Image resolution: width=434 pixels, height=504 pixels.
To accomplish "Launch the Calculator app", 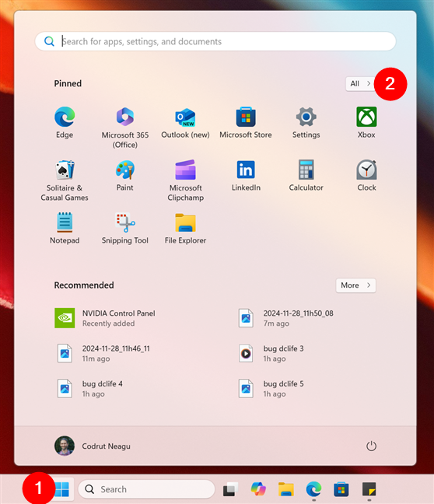I will (306, 176).
